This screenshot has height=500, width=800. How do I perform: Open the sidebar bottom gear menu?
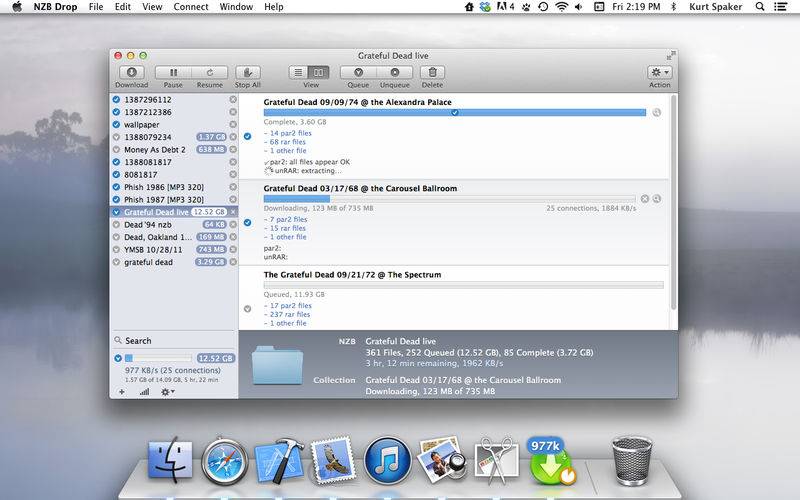click(x=167, y=391)
